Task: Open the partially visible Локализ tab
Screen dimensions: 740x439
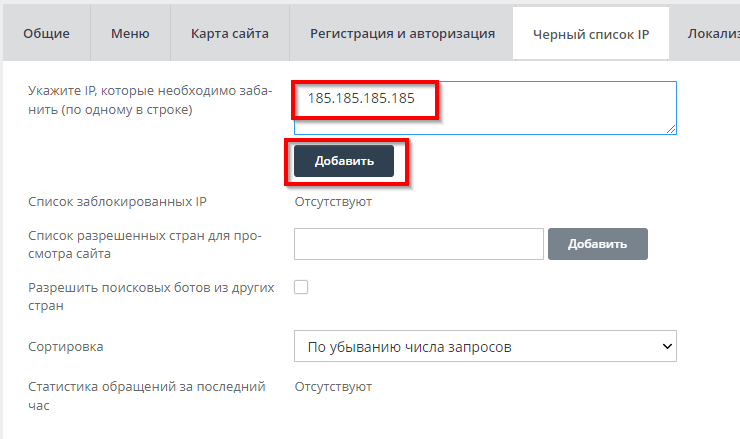Action: [x=712, y=34]
